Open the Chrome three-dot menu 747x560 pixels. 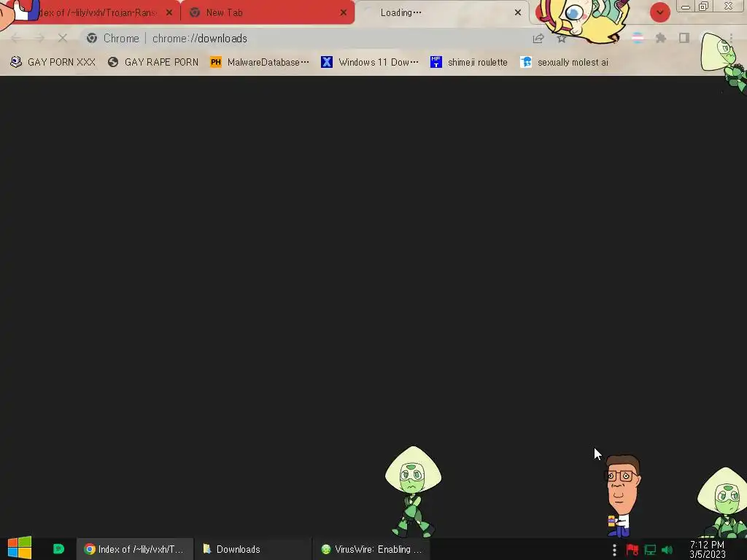[x=731, y=38]
